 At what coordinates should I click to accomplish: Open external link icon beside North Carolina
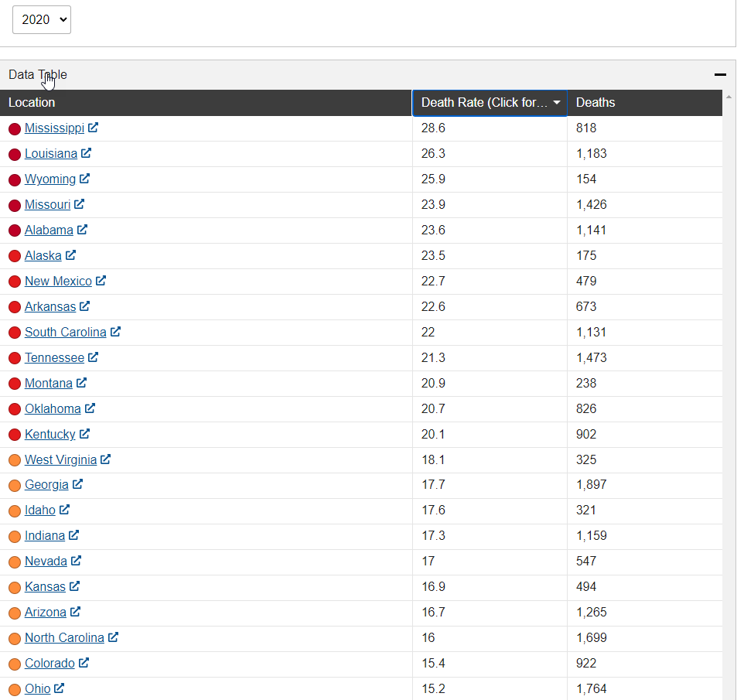click(113, 637)
